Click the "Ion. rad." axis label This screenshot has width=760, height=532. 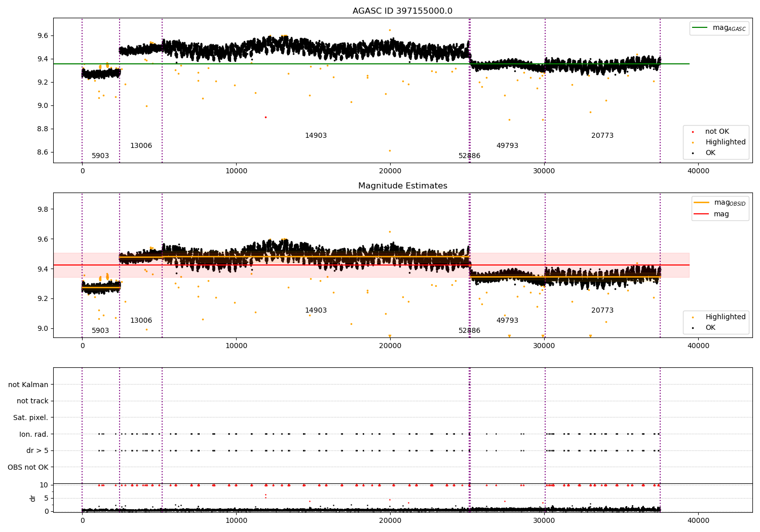pos(34,434)
